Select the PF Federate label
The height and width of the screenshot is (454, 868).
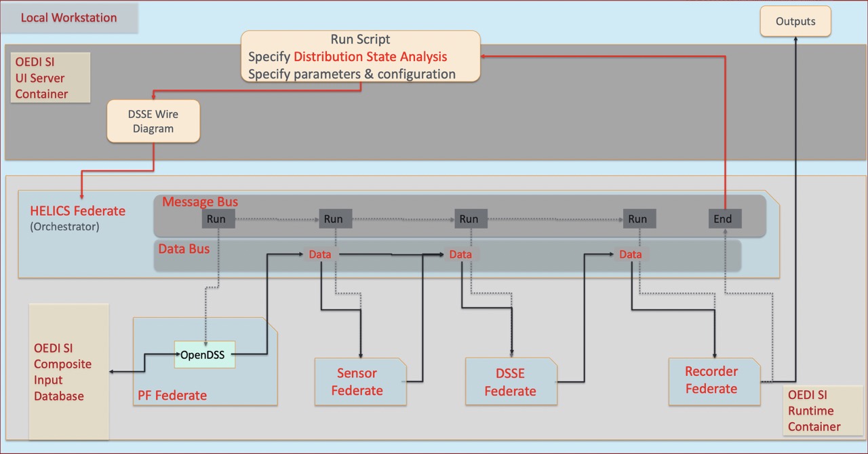click(172, 395)
